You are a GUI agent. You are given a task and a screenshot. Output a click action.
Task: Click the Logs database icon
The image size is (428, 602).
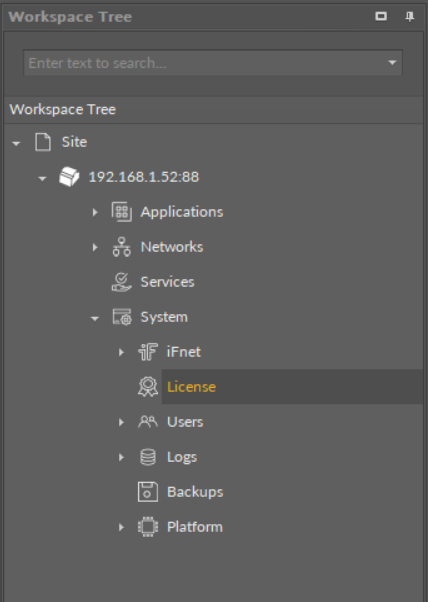pyautogui.click(x=148, y=457)
